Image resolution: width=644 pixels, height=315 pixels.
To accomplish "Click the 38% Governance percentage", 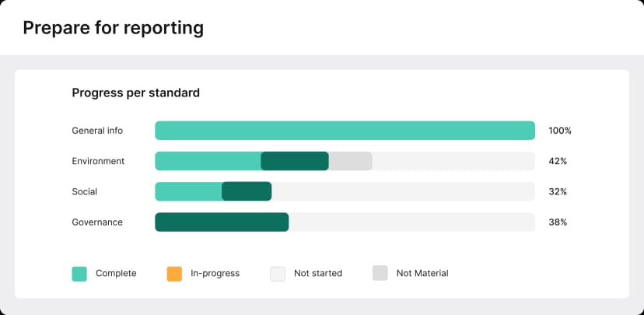I will [558, 222].
